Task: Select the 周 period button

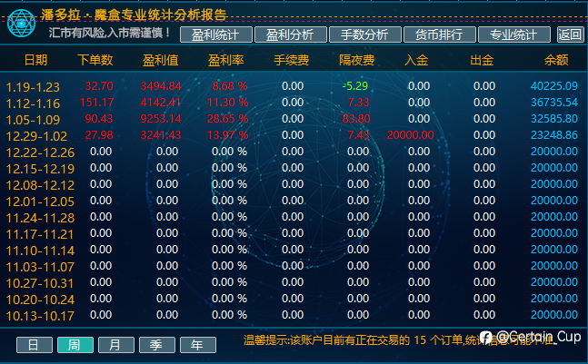Action: (75, 345)
